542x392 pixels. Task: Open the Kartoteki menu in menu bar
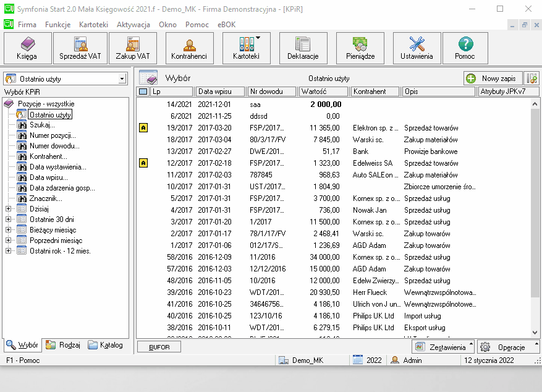pos(93,25)
